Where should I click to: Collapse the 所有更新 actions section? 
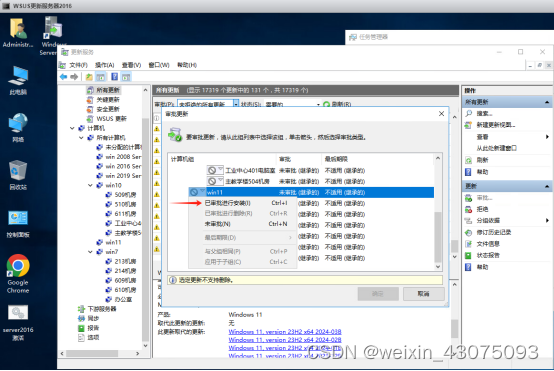pyautogui.click(x=547, y=102)
